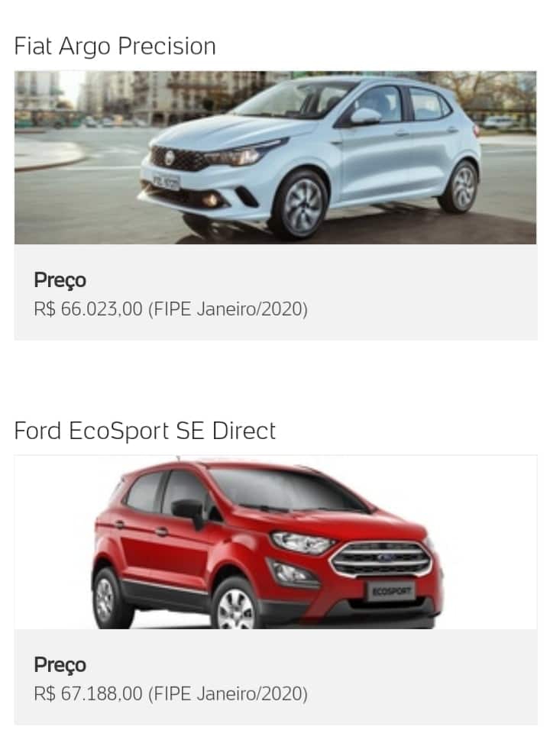Tap the light blue Fiat Argo photo
Viewport: 550px width, 756px height.
275,157
